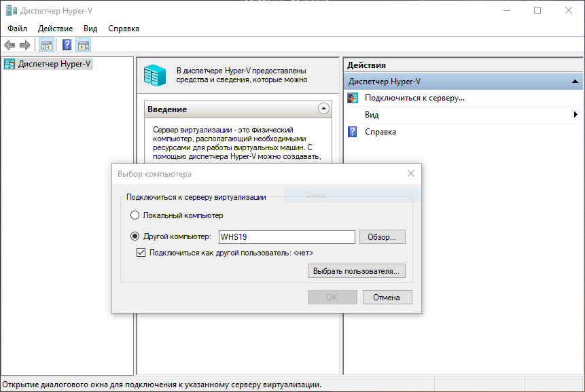Collapse the Диспетчер Hyper-V actions group arrow
This screenshot has height=392, width=585.
(575, 82)
